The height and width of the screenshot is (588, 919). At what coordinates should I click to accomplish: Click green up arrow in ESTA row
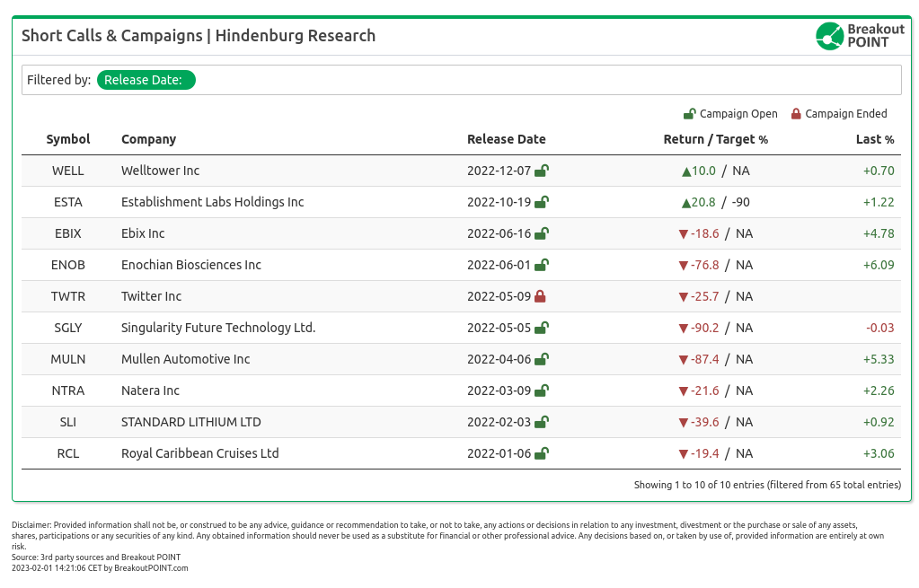686,203
